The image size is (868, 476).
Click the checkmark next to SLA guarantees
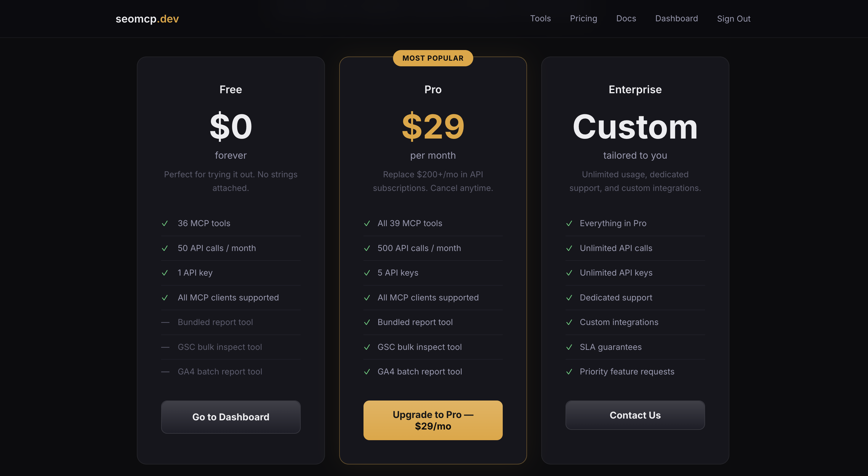tap(570, 347)
